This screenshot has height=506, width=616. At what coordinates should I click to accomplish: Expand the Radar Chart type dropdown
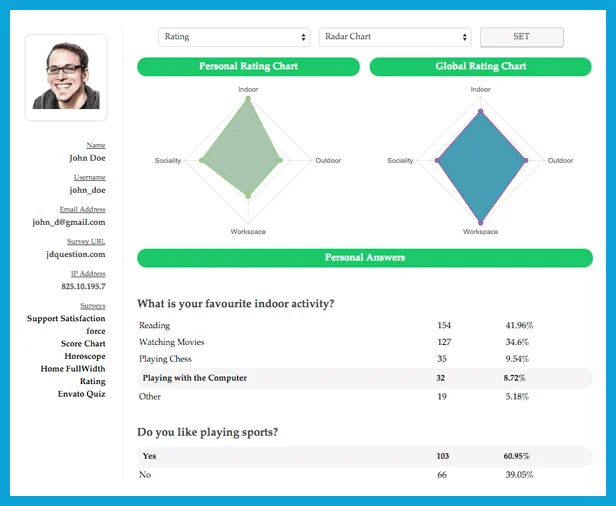[x=395, y=37]
